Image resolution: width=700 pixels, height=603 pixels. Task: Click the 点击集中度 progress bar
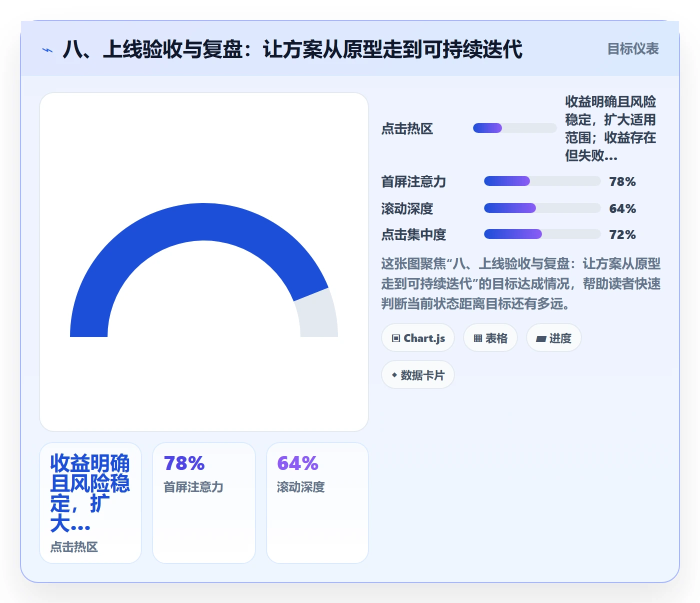pyautogui.click(x=542, y=234)
